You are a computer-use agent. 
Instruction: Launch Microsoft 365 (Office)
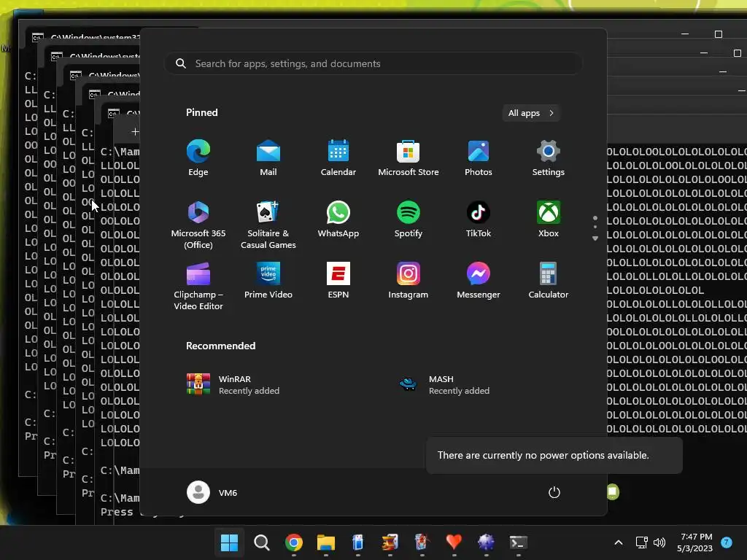click(198, 225)
